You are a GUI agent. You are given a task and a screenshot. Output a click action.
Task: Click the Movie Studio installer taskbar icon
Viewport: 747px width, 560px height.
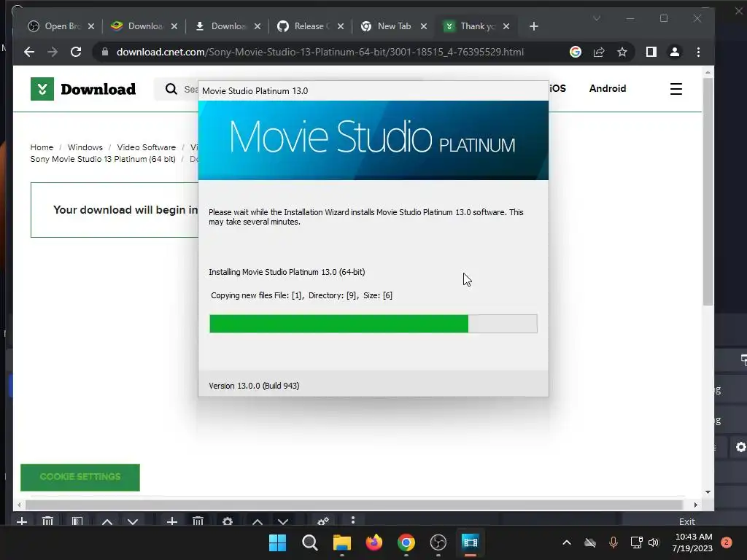point(471,542)
